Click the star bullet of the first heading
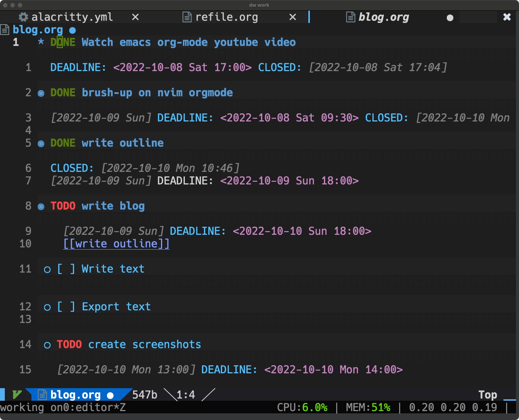519x420 pixels. pos(41,42)
